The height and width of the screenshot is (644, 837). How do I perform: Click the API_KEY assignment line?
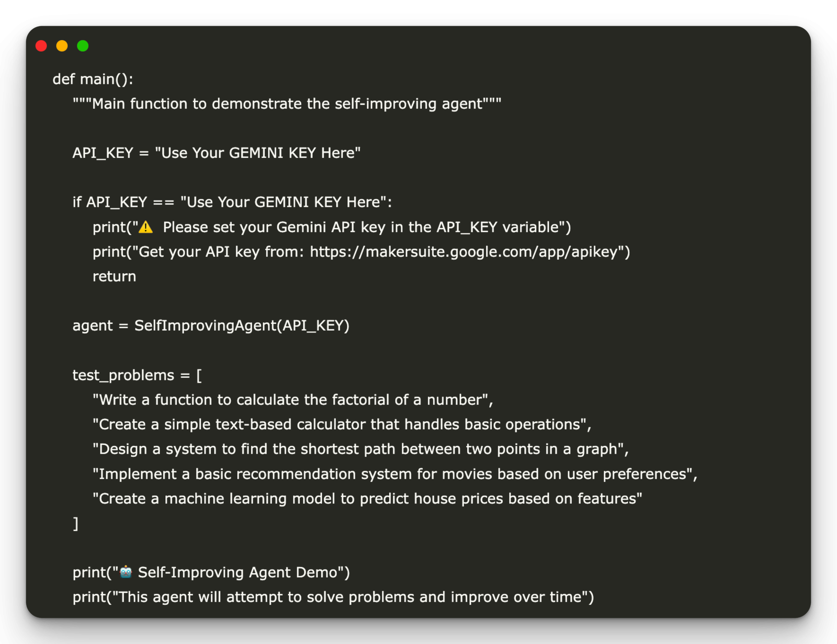[x=217, y=153]
